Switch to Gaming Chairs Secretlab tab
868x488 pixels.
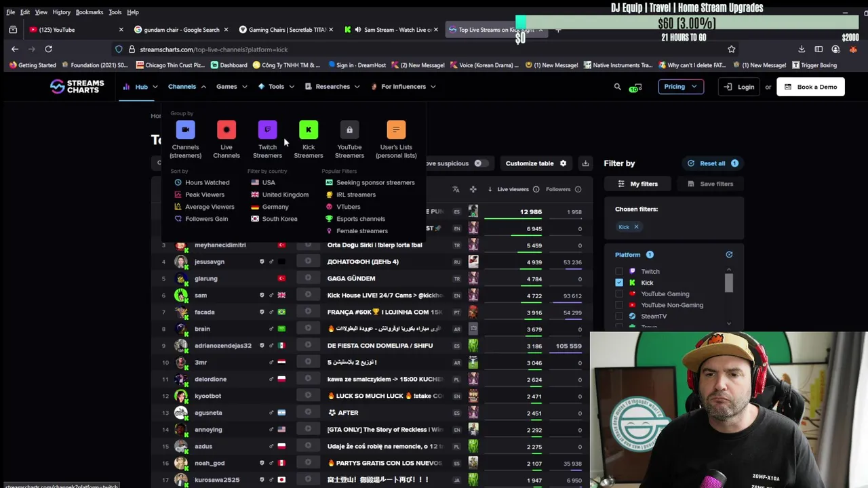coord(286,30)
